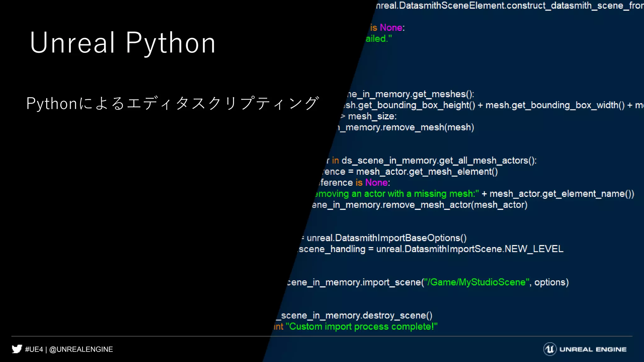644x362 pixels.
Task: Click the "unreal.DatasmithImportBaseOptions()" code line
Action: click(386, 238)
